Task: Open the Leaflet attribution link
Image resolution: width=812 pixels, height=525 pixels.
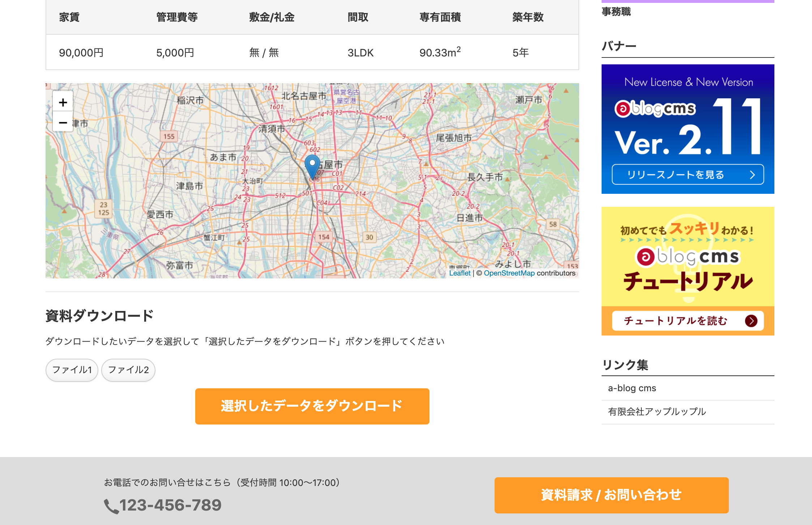Action: [x=460, y=273]
